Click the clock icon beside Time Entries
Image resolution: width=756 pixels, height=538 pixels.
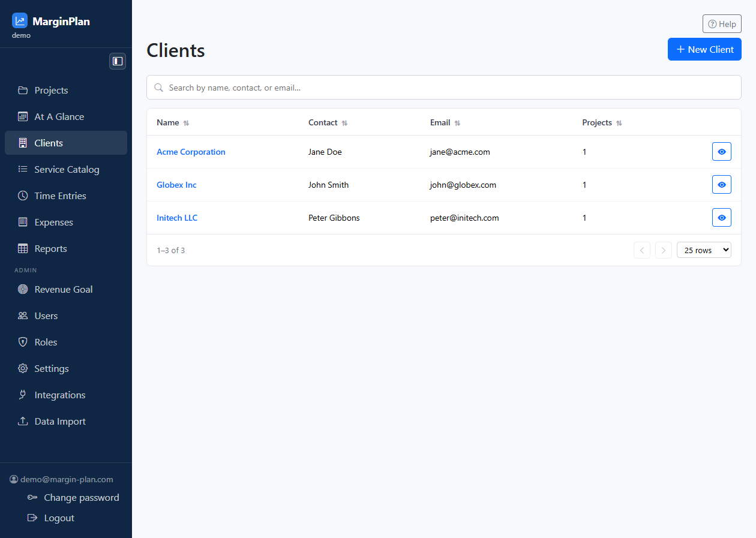[23, 196]
